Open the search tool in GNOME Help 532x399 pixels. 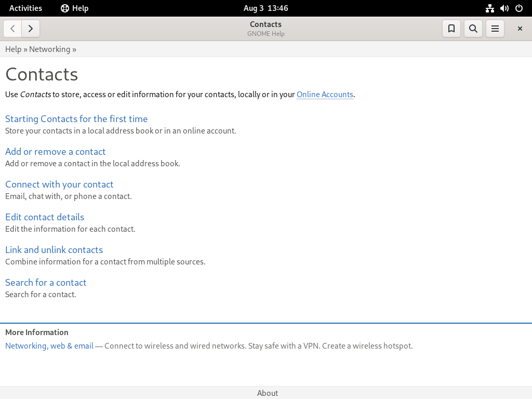[x=473, y=29]
